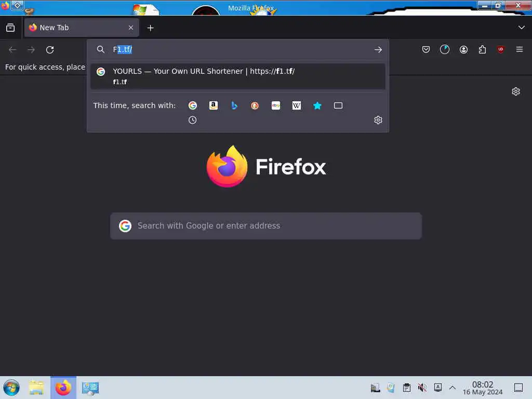The width and height of the screenshot is (532, 399).
Task: Search this time with Amazon
Action: point(214,105)
